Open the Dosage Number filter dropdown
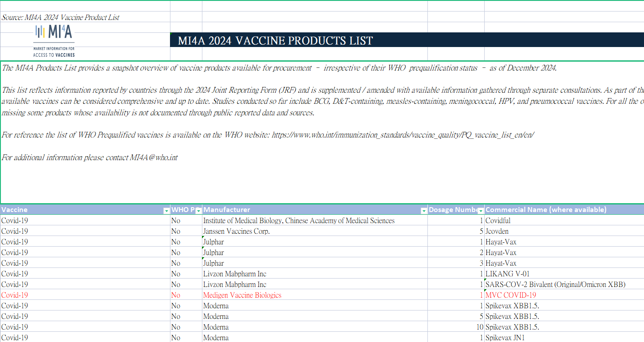This screenshot has height=342, width=644. coord(481,210)
